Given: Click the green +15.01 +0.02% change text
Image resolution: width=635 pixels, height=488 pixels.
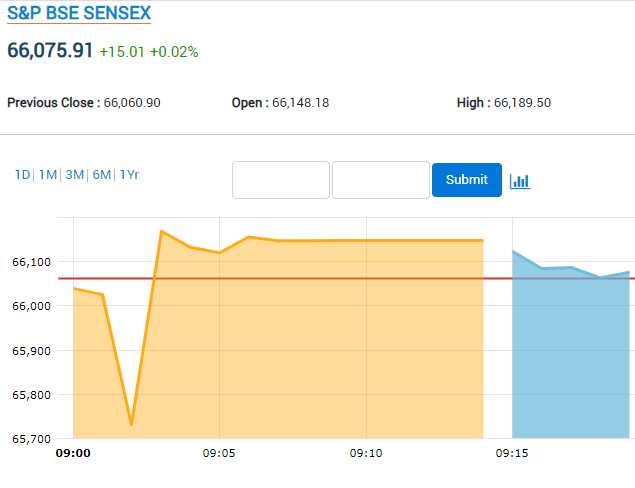Looking at the screenshot, I should click(x=148, y=51).
